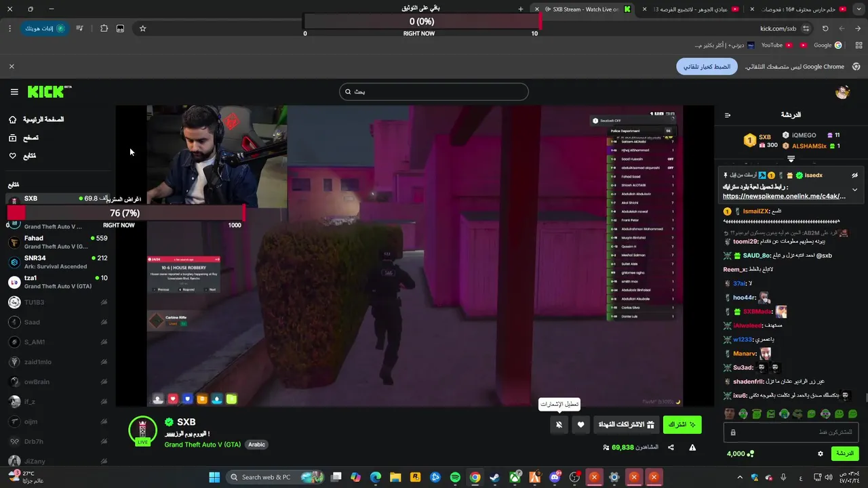The height and width of the screenshot is (488, 868).
Task: Focus the Kick search field
Action: coord(434,91)
